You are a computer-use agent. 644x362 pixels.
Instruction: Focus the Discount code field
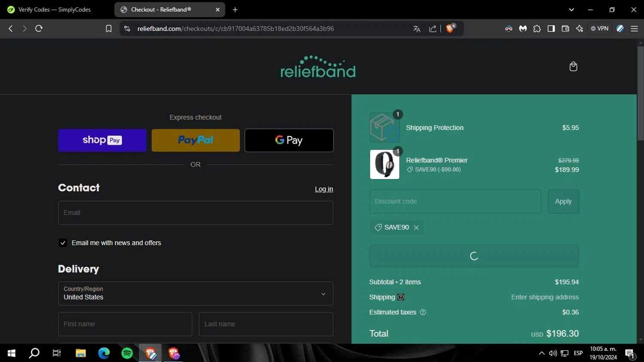pos(455,201)
